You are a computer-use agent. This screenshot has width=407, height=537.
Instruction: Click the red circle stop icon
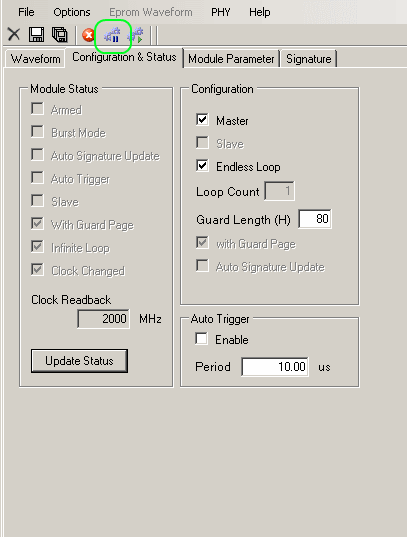(89, 35)
